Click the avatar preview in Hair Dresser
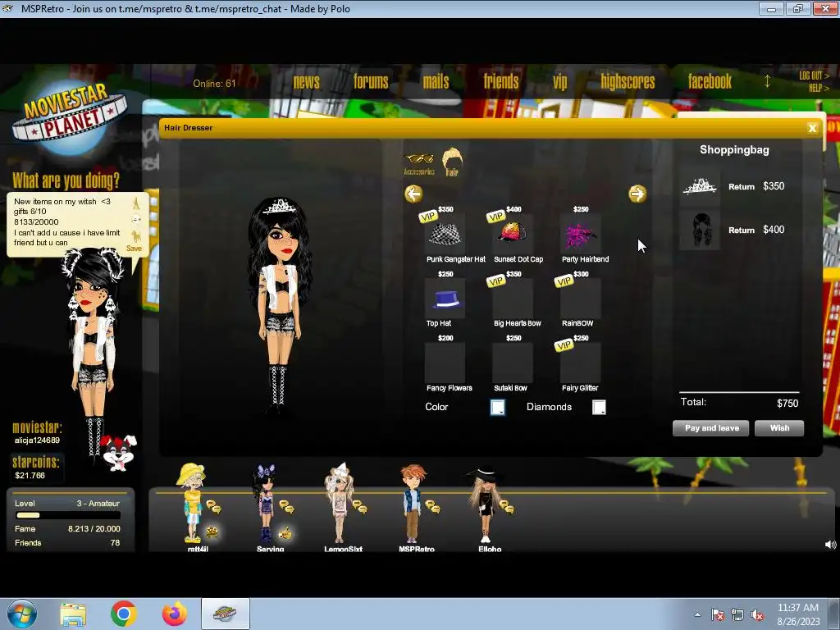 point(279,305)
